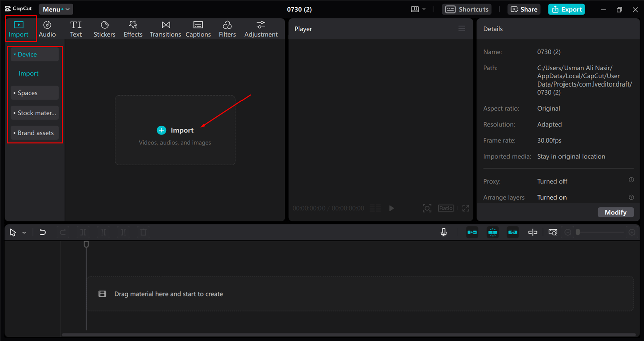Click the Delete left icon
Screen dimensions: 644x341
tap(103, 232)
